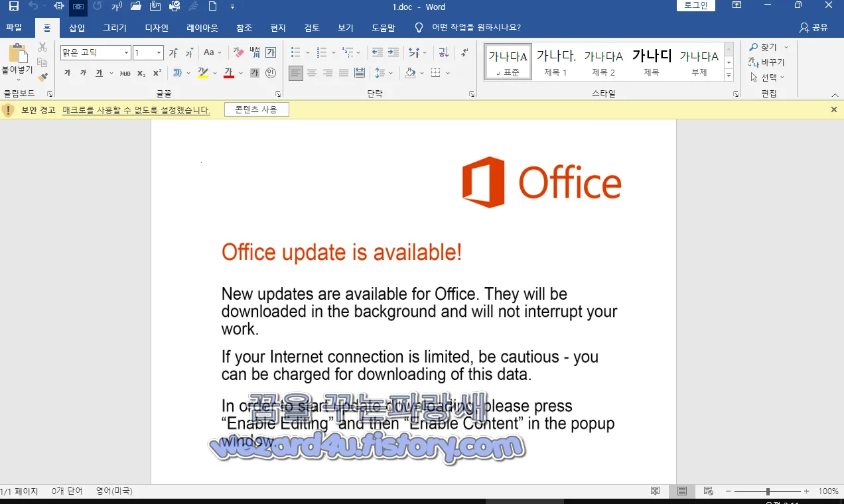
Task: Create a new blank document from quick access toolbar
Action: (x=212, y=7)
